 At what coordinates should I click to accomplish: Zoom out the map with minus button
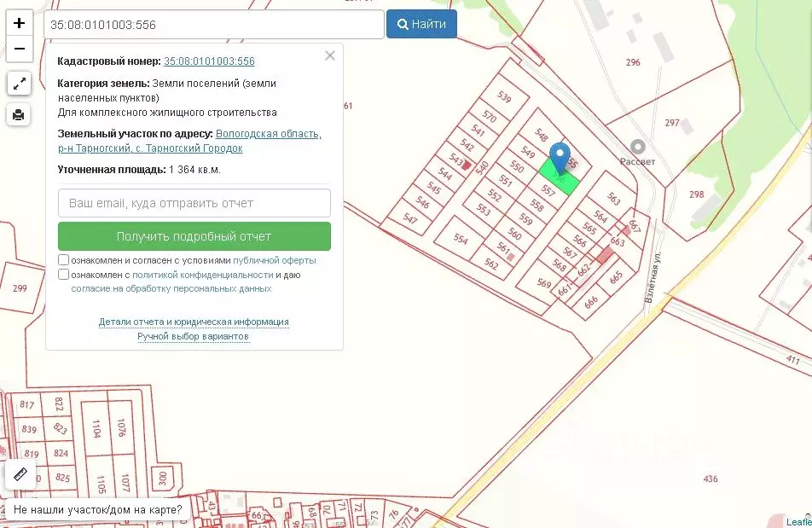pos(19,49)
